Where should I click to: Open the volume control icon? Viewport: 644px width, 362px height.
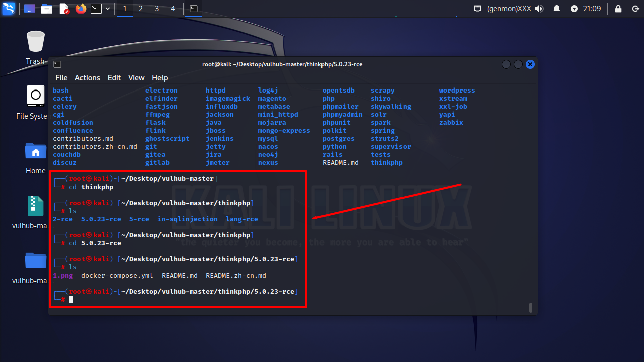(540, 9)
